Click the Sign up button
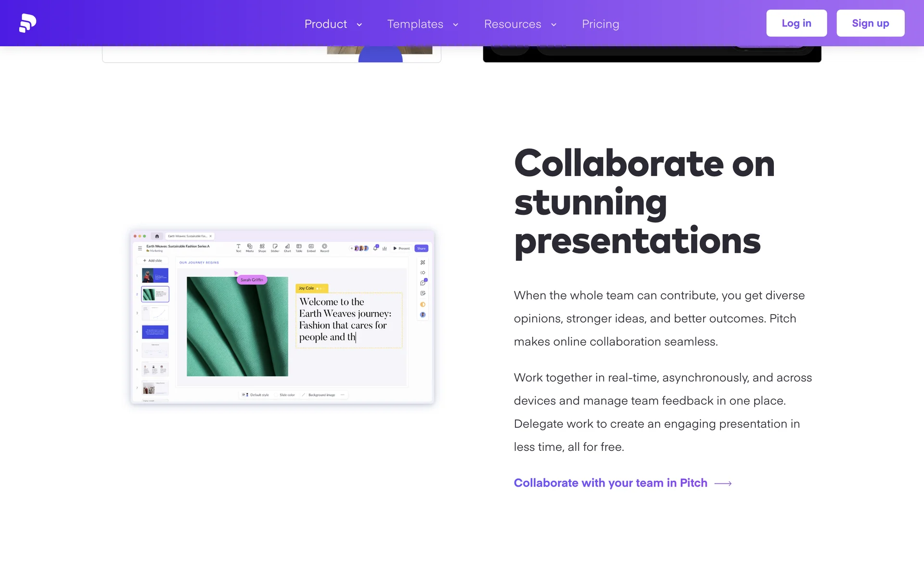Screen dimensions: 924x578 point(870,23)
